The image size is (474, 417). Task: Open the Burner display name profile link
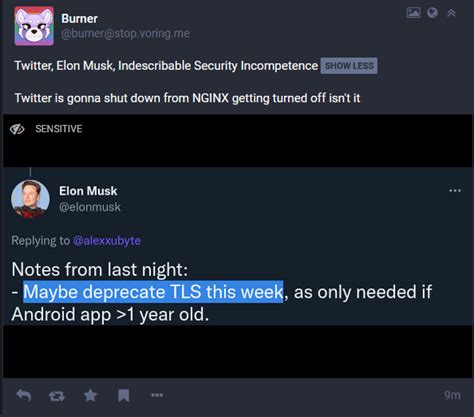click(79, 19)
